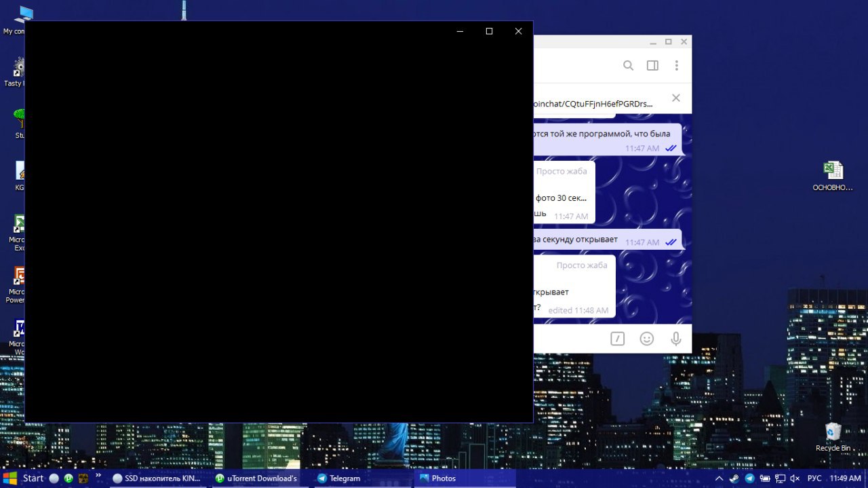Maximize the black Photos window

click(489, 31)
